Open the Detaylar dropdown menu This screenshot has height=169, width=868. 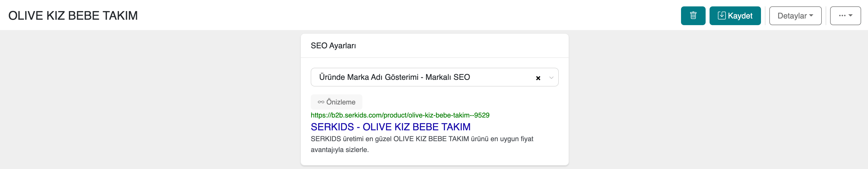(795, 16)
